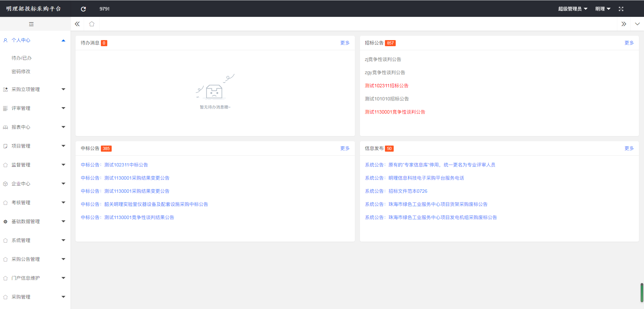The image size is (644, 309).
Task: Expand 采购公告管理 dropdown arrow
Action: click(x=63, y=259)
